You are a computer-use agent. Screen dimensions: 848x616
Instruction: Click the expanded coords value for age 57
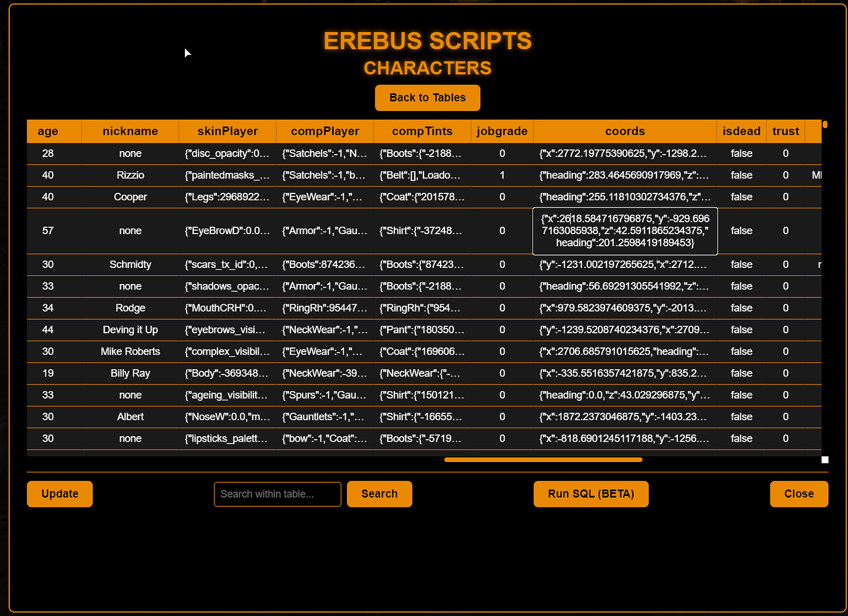click(625, 231)
